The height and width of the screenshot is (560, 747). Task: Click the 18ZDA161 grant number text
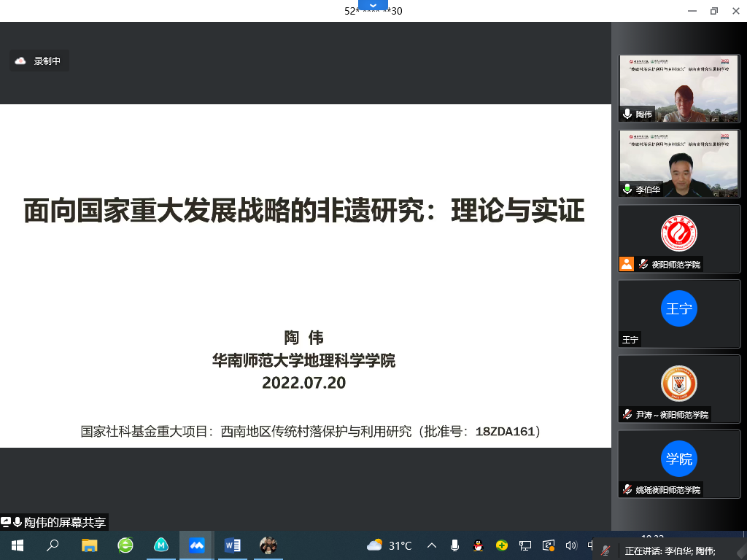(x=505, y=432)
